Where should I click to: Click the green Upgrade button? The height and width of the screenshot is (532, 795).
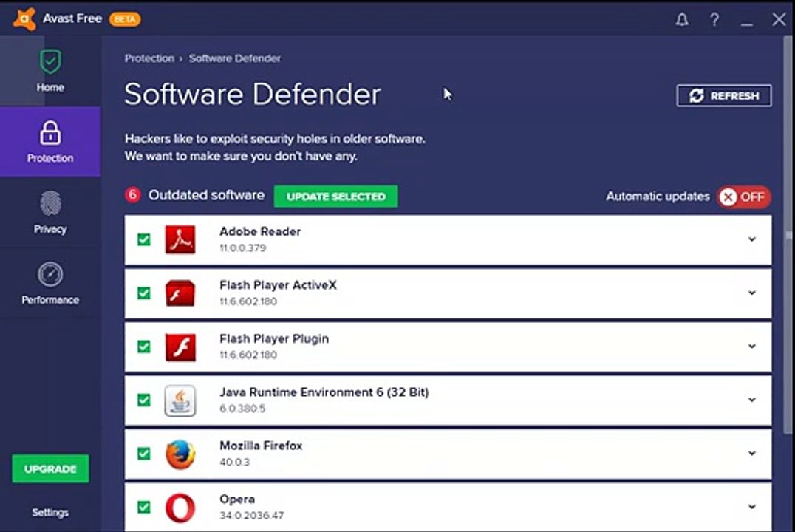(x=50, y=468)
